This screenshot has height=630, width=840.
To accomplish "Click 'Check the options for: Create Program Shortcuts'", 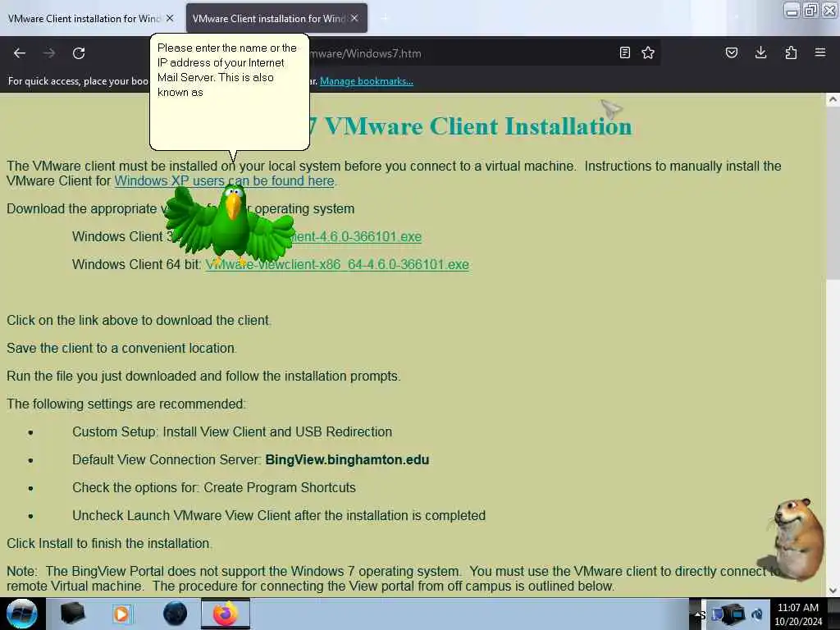I will point(214,487).
